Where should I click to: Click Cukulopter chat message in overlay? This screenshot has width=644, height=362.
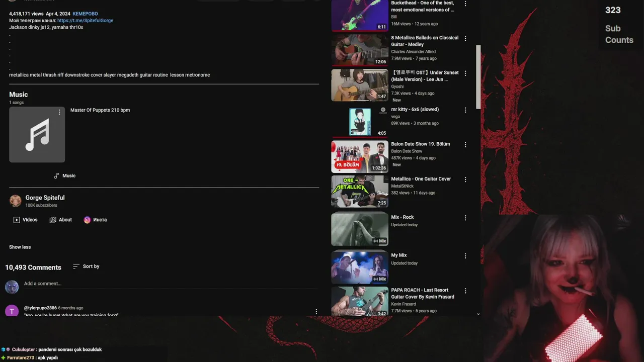click(x=51, y=349)
